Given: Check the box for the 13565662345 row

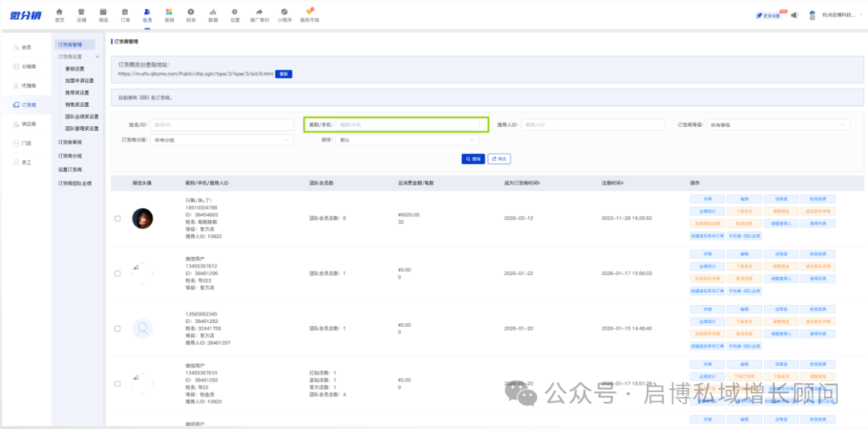Looking at the screenshot, I should coord(118,329).
